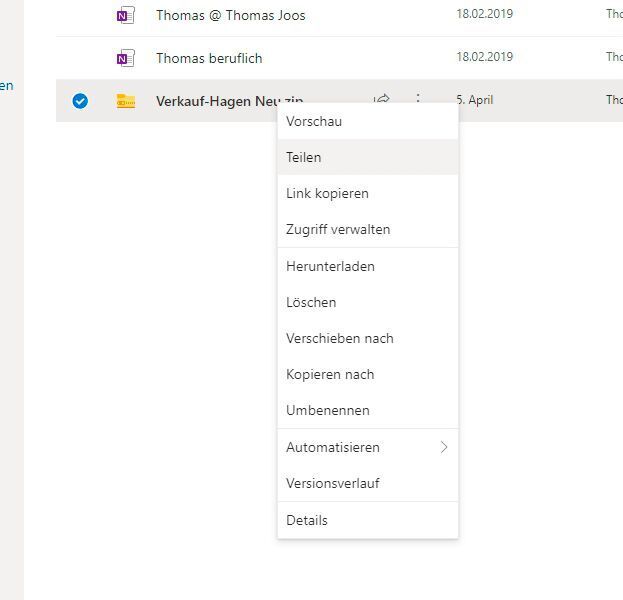Click Link kopieren menu entry
This screenshot has width=623, height=600.
point(327,193)
